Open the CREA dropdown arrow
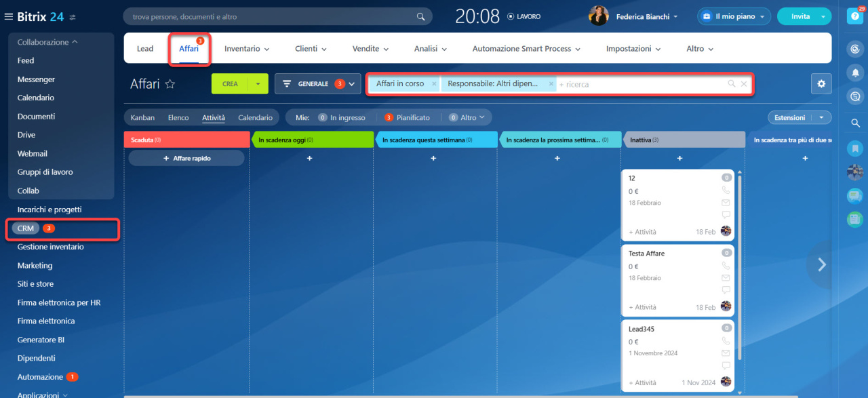868x398 pixels. pyautogui.click(x=258, y=84)
